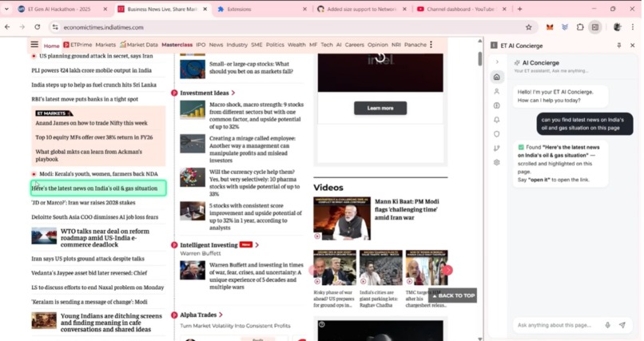This screenshot has height=341, width=644.
Task: Toggle the browser side panel button
Action: click(x=595, y=27)
